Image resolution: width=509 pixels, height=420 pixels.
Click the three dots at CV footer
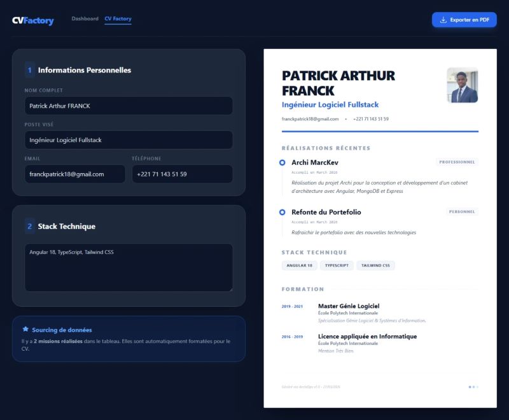point(473,387)
